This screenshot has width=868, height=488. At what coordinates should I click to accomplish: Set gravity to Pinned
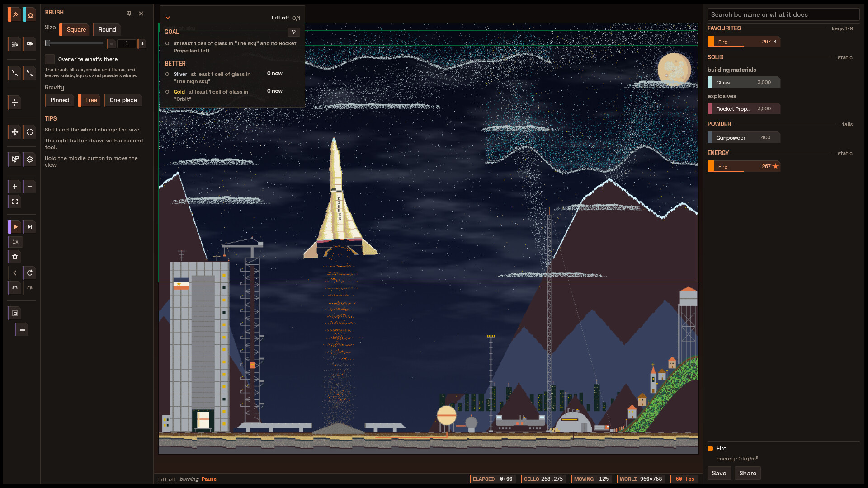(x=60, y=100)
